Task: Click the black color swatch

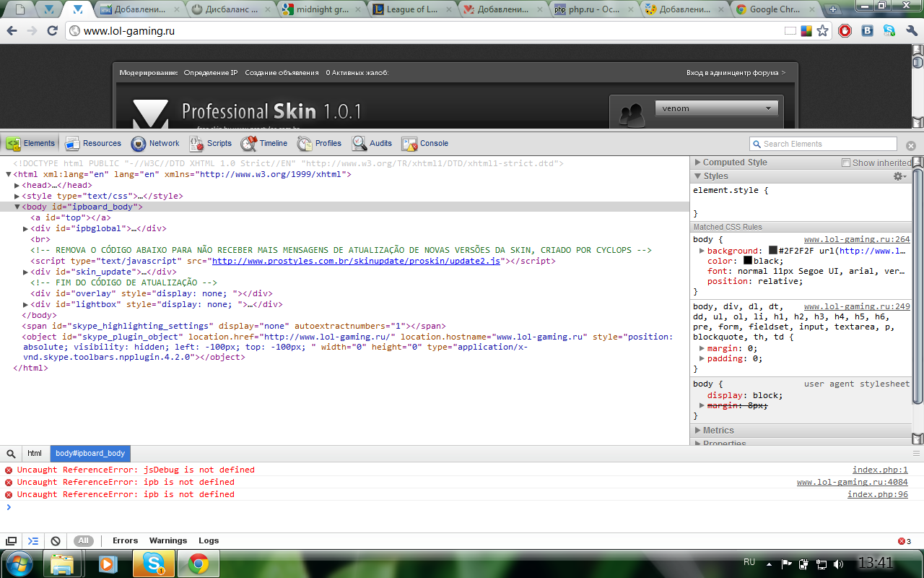Action: pyautogui.click(x=748, y=261)
